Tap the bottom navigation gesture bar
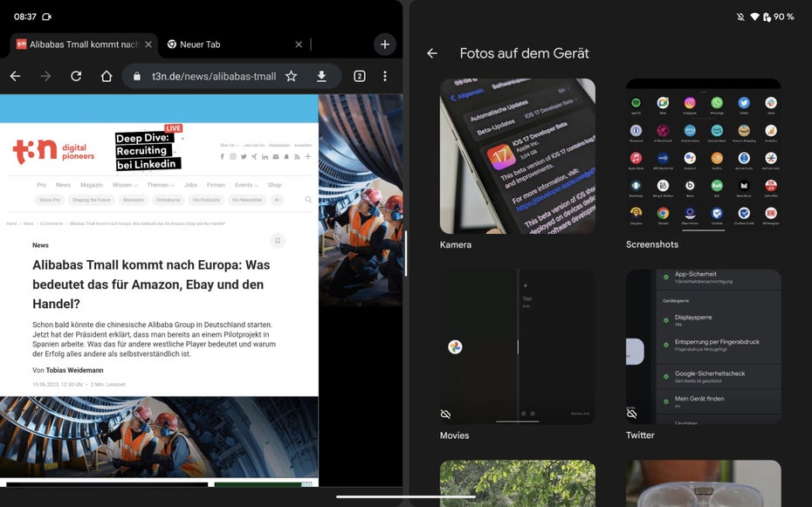This screenshot has width=812, height=507. (x=406, y=497)
